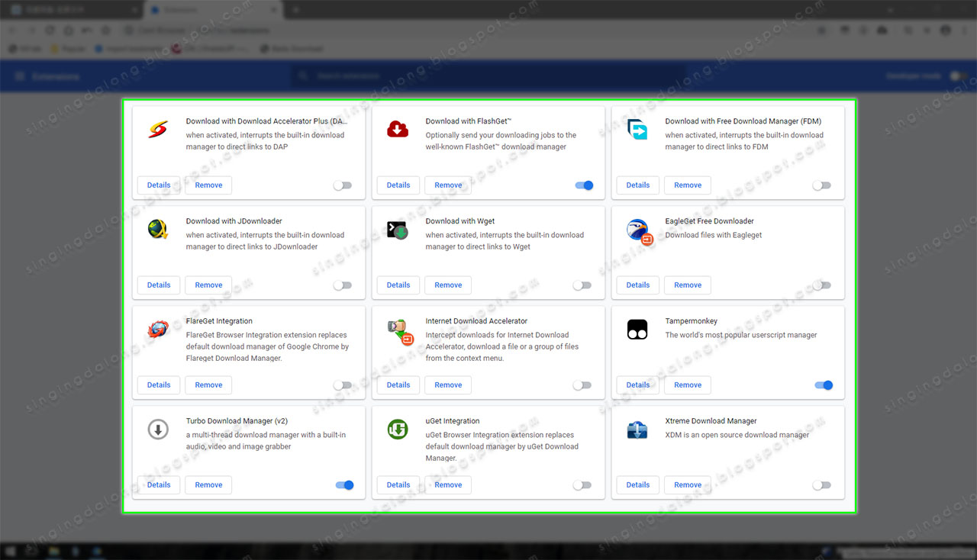Viewport: 977px width, 560px height.
Task: Click "XDM is an open source download manager" text
Action: tap(737, 435)
